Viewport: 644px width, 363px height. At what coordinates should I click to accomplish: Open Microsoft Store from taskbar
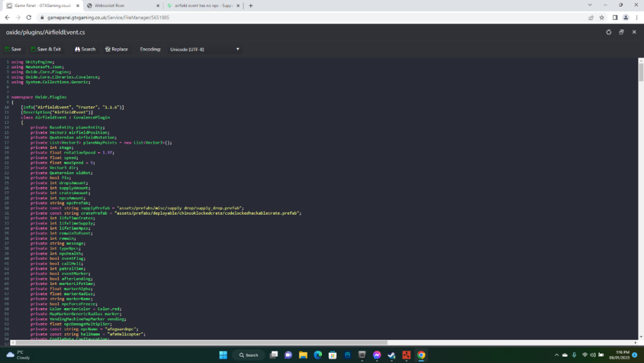[x=333, y=355]
